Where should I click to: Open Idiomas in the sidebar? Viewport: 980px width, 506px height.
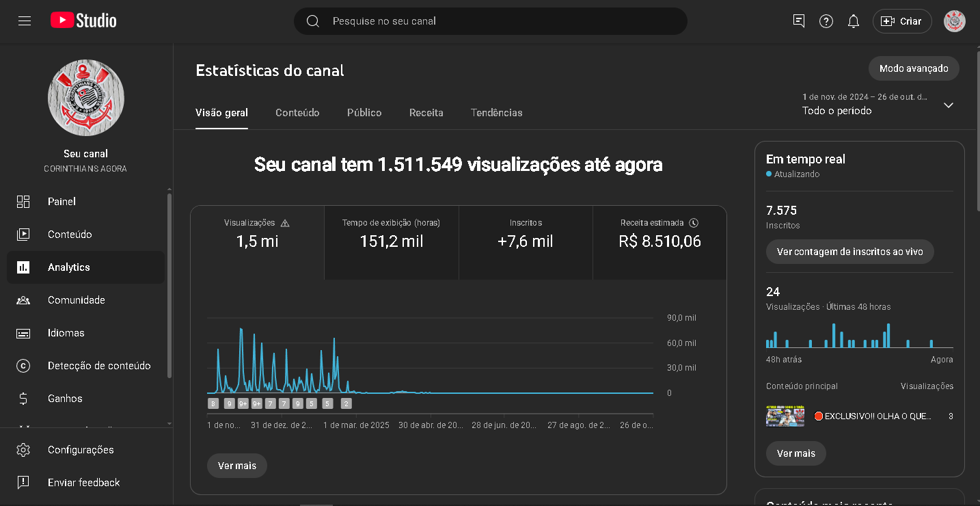[85, 333]
